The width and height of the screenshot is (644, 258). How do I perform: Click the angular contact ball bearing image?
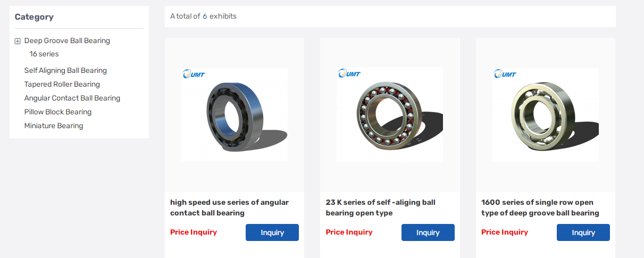pos(235,114)
